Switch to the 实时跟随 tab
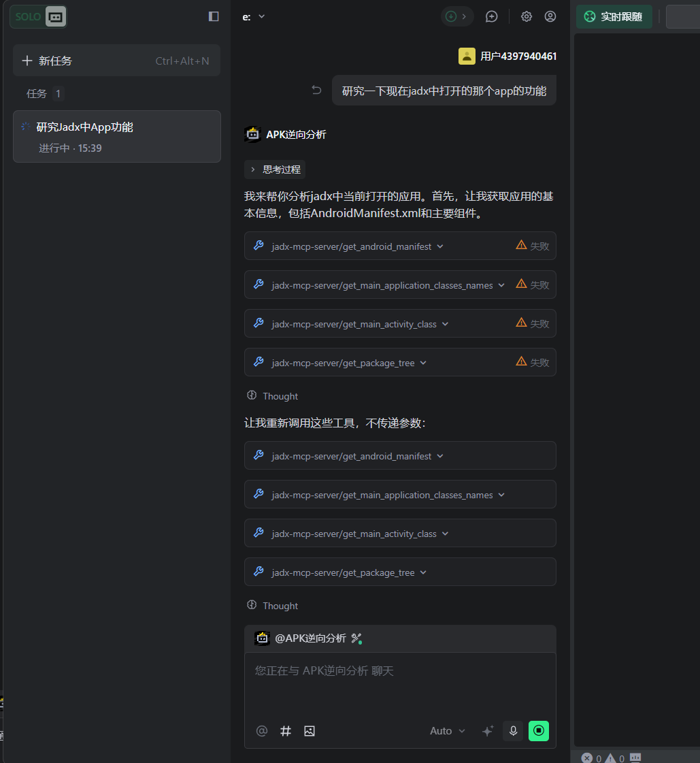This screenshot has width=700, height=763. pos(614,16)
